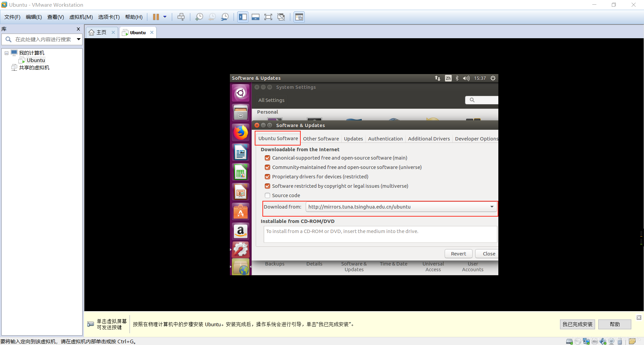Viewport: 644px width, 345px height.
Task: Uncheck Proprietary drivers (restricted) checkbox
Action: coord(267,177)
